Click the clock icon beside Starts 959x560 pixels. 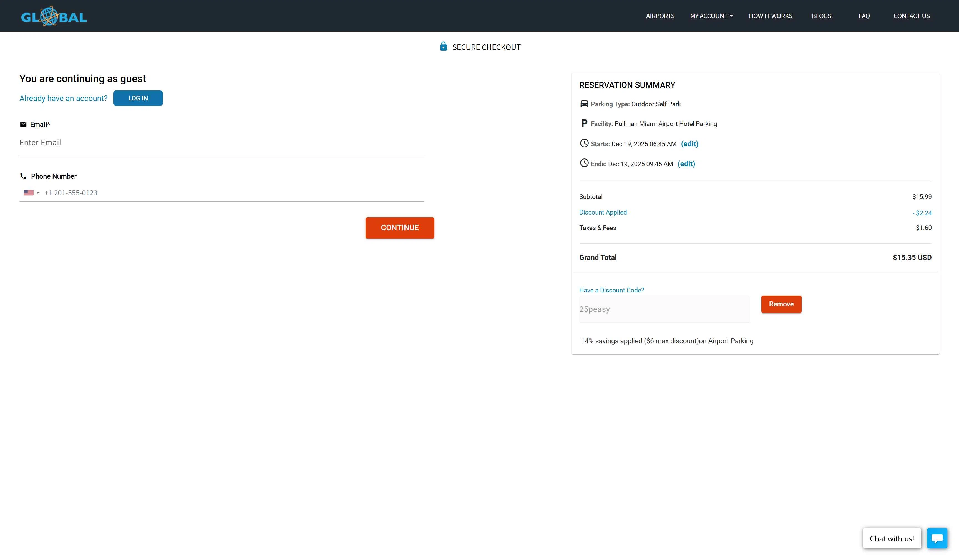pyautogui.click(x=584, y=143)
